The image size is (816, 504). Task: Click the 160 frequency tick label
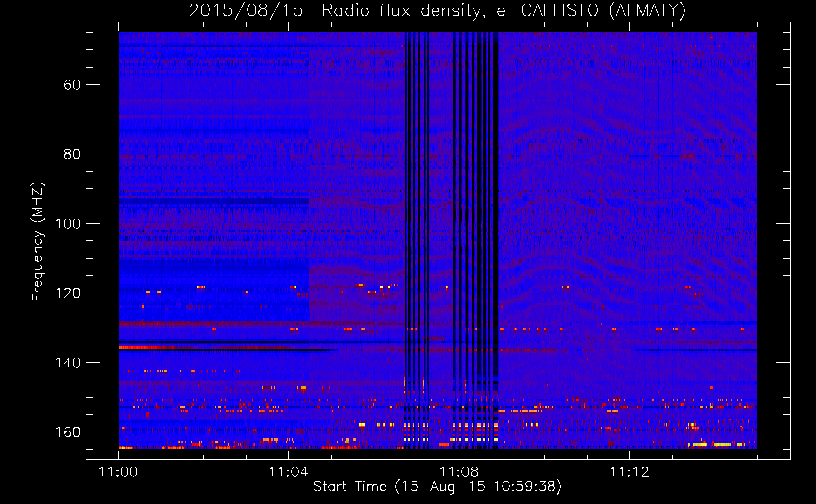68,432
